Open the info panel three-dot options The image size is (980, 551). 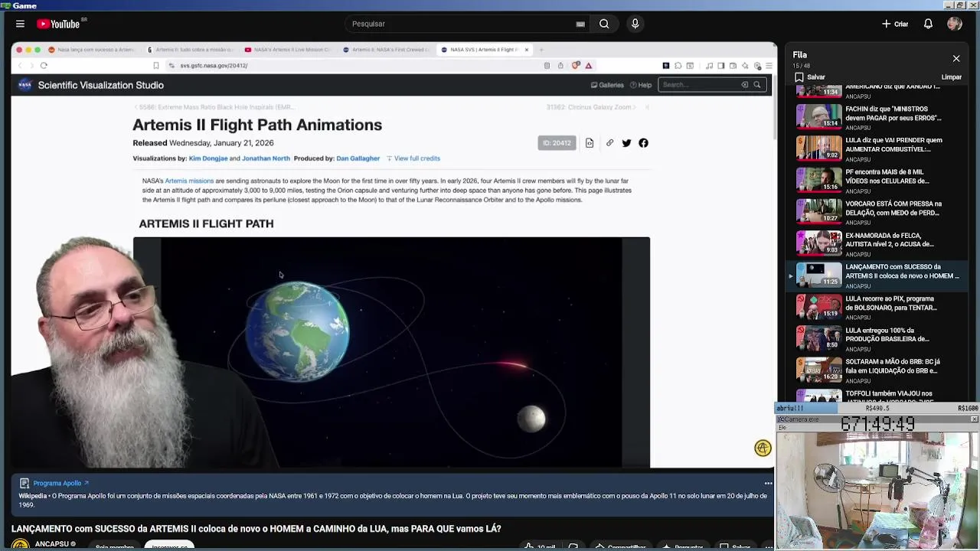(768, 484)
